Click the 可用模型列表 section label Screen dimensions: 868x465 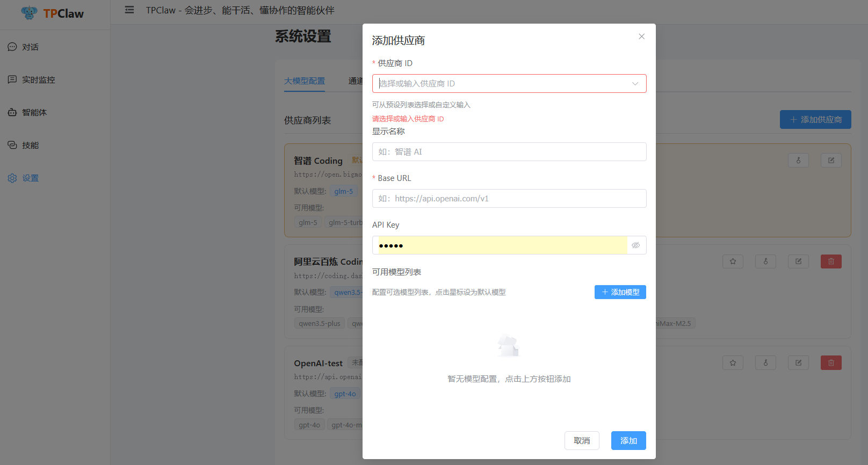pos(396,272)
